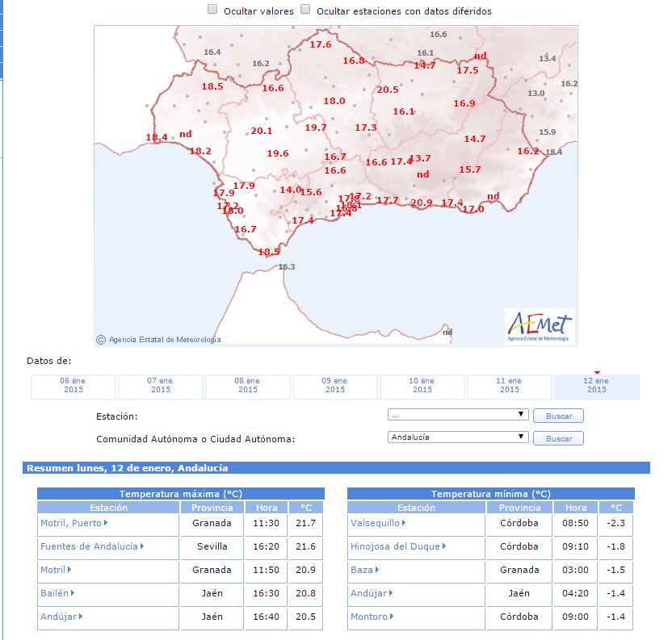Open the Andújar station link in maximum table
This screenshot has height=640, width=672.
[x=57, y=617]
